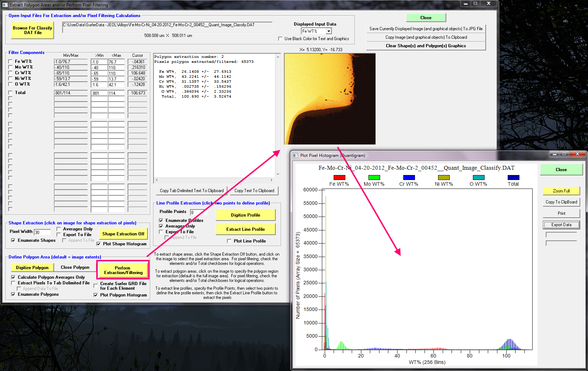
Task: Click Export Data in histogram window
Action: click(x=561, y=225)
